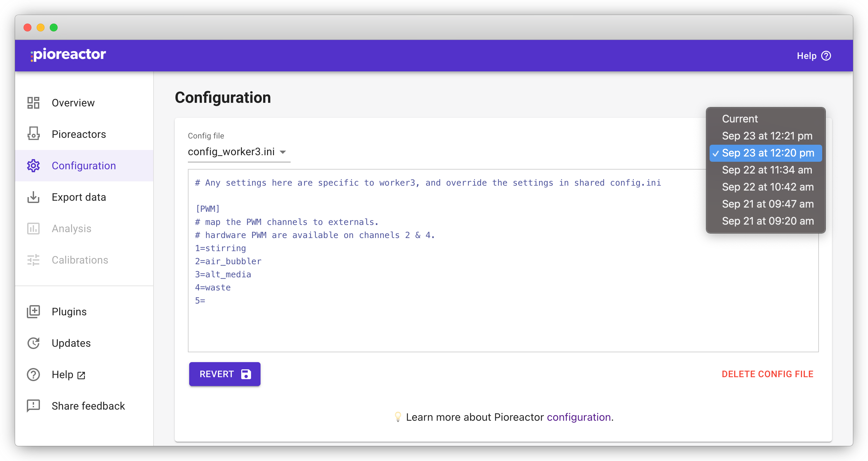The width and height of the screenshot is (868, 461).
Task: Click the macOS green fullscreen button
Action: tap(54, 27)
